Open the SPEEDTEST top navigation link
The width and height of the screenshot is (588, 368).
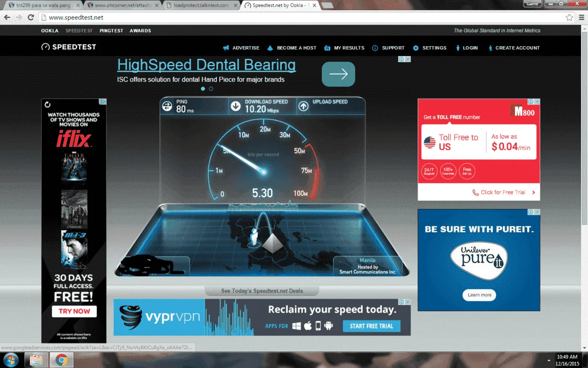79,30
